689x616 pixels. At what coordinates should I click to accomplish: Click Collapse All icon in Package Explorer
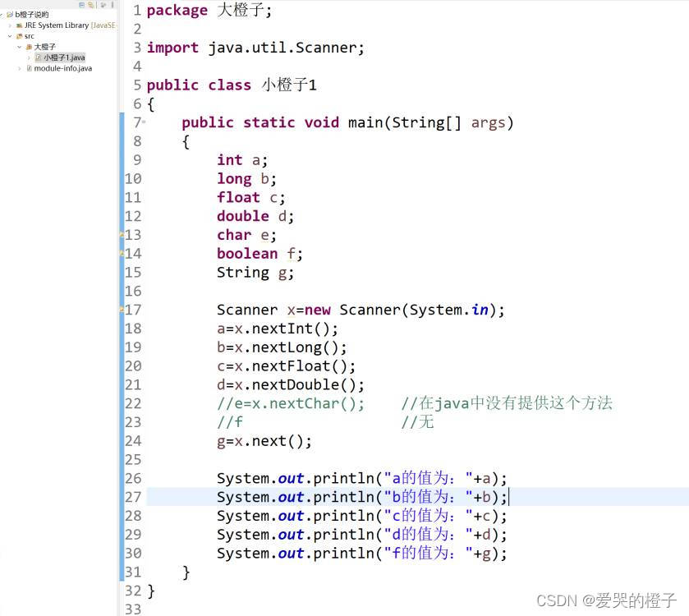point(82,5)
